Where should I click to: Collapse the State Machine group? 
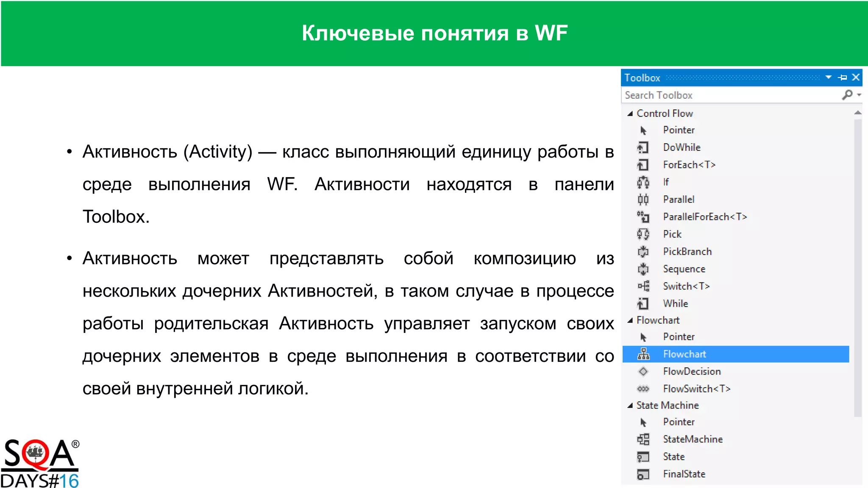pyautogui.click(x=630, y=405)
